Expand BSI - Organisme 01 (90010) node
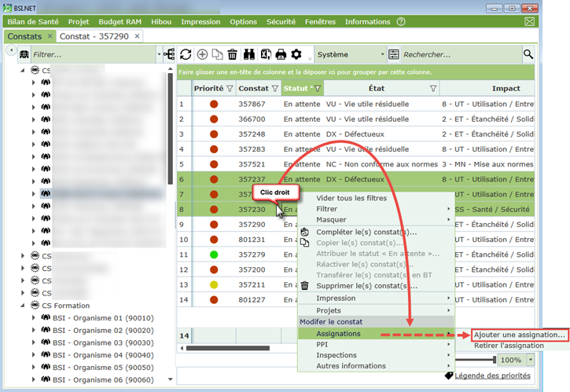The image size is (570, 392). coord(33,318)
